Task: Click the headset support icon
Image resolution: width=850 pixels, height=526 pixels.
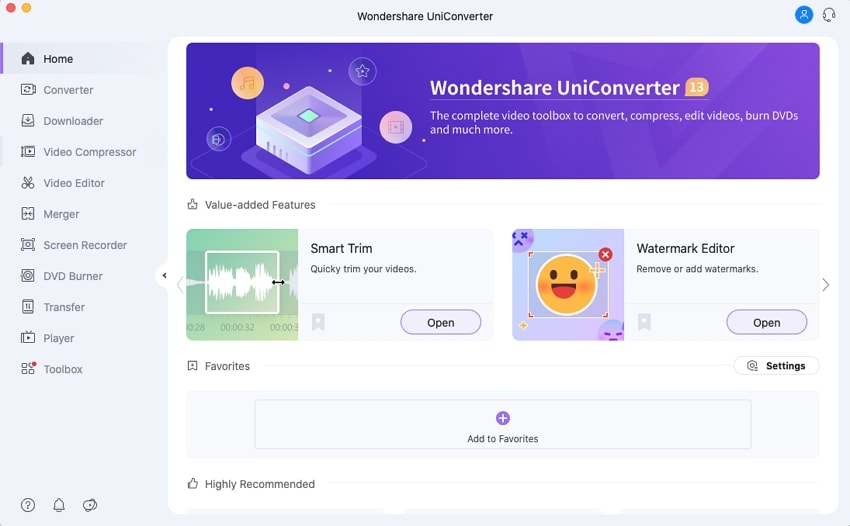Action: 828,14
